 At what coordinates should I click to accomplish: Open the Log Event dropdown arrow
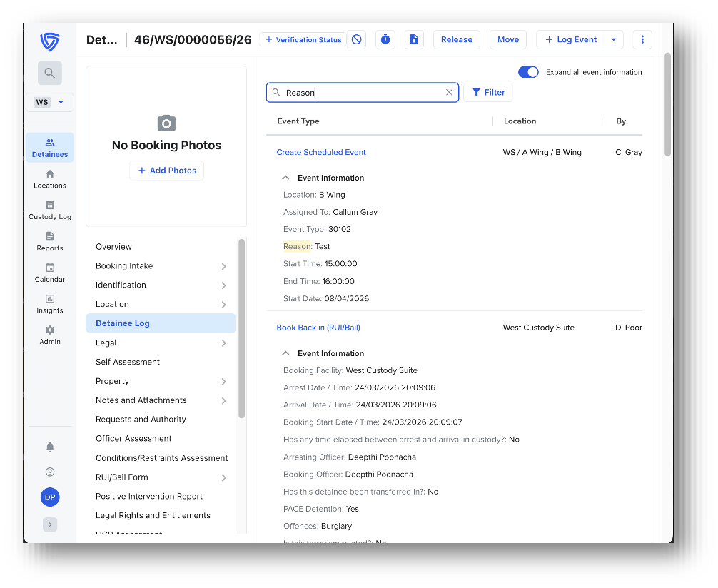(x=614, y=39)
